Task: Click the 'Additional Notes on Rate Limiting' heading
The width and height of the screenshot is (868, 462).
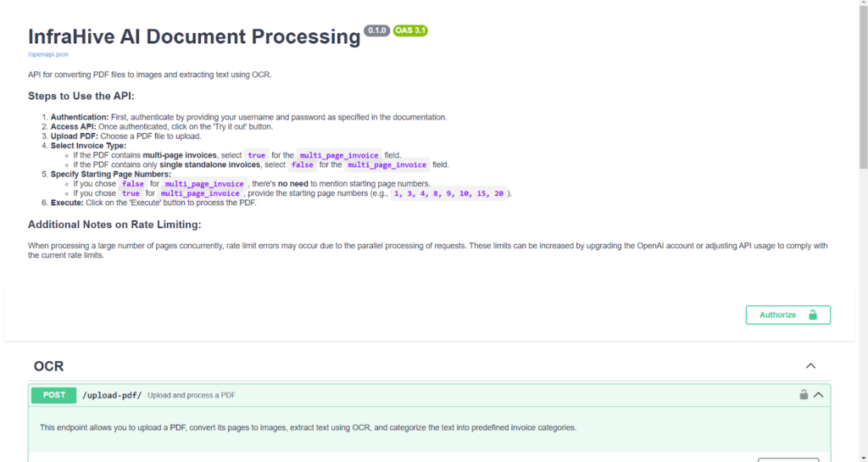Action: click(x=114, y=224)
